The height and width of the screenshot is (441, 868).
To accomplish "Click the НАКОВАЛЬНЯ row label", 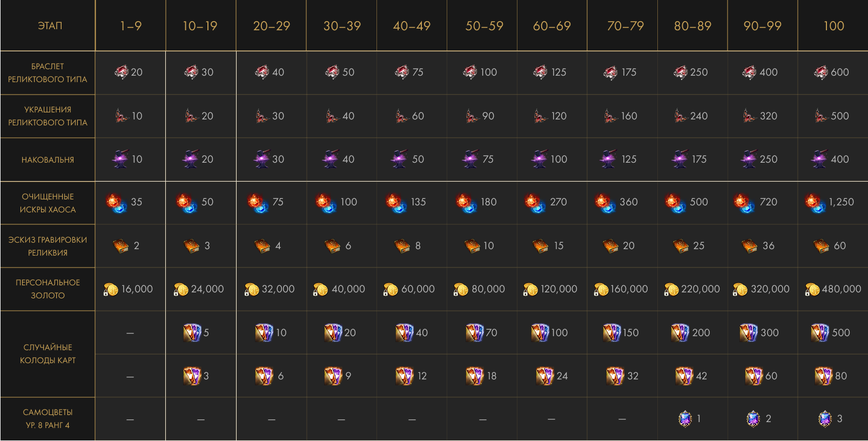I will point(48,160).
